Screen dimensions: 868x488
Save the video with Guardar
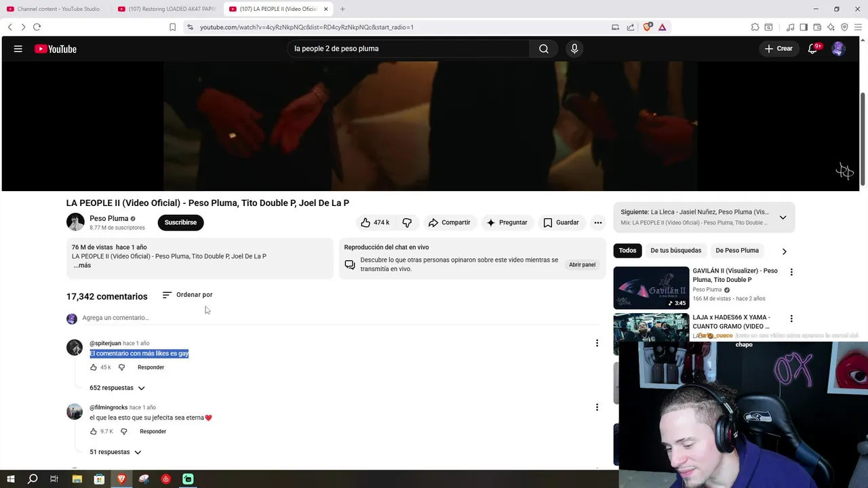[x=561, y=222]
